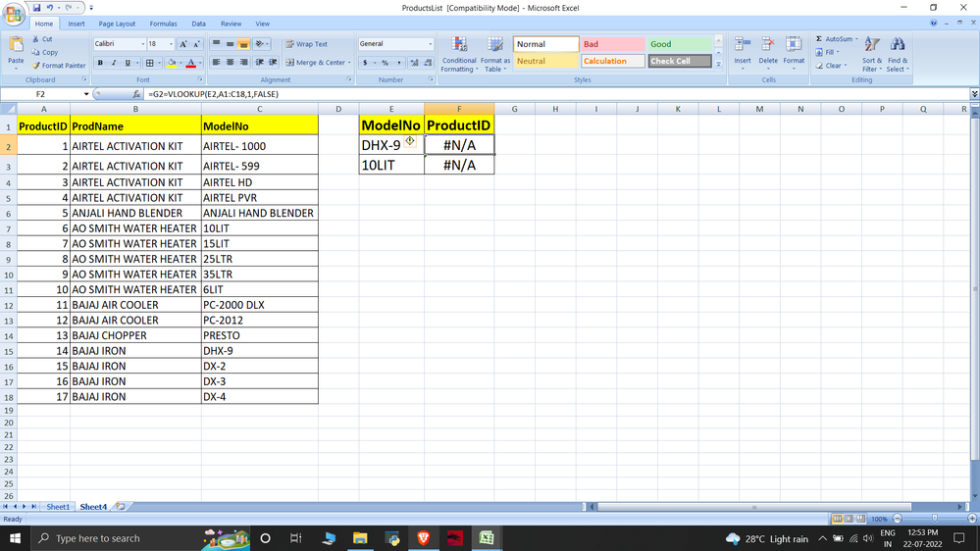The height and width of the screenshot is (551, 980).
Task: Toggle italic formatting
Action: coord(114,63)
